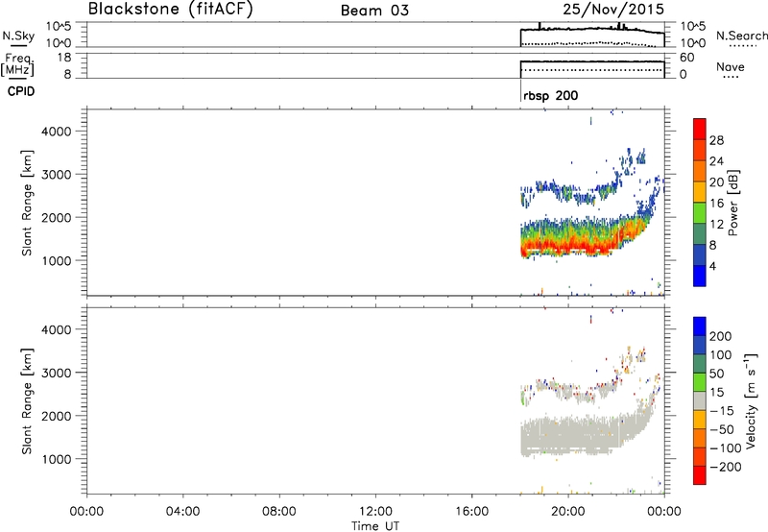Click the Power [dB] axis label

pyautogui.click(x=733, y=203)
